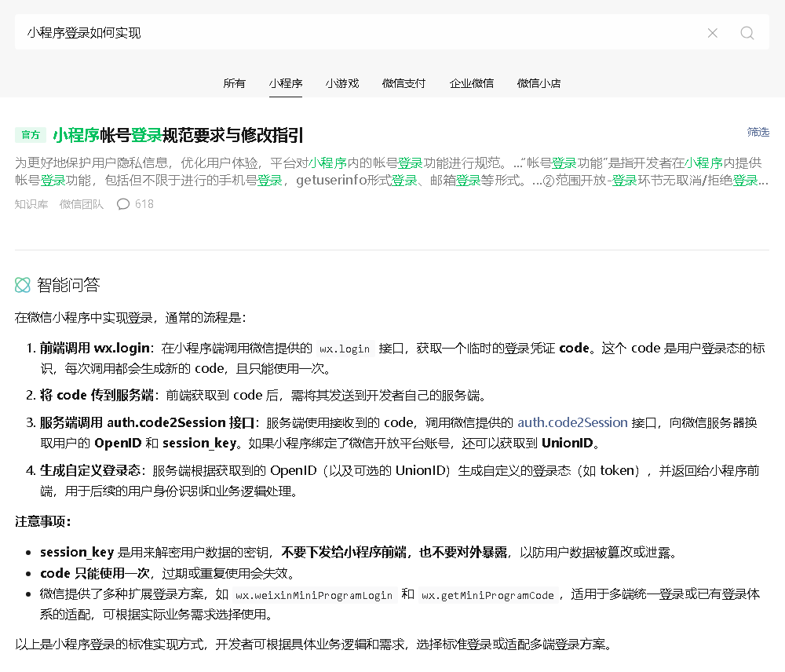Open the 微信团队 author link
785x672 pixels.
pyautogui.click(x=82, y=204)
